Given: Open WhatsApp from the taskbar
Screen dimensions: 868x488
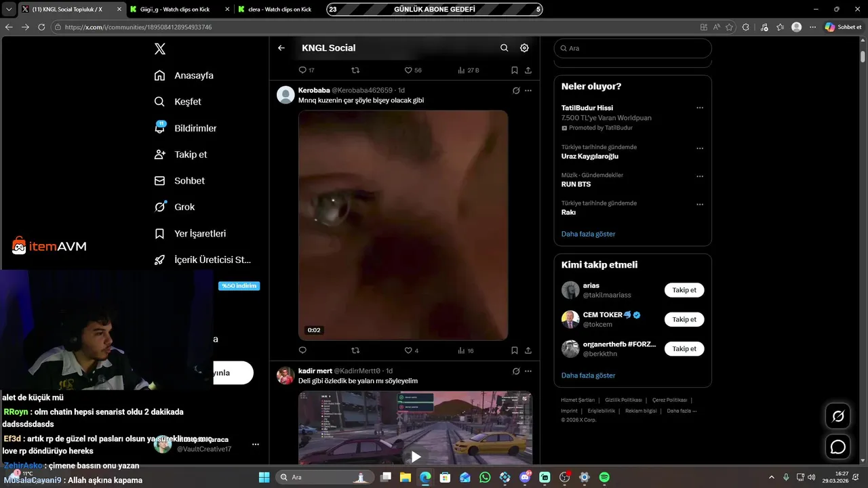Looking at the screenshot, I should point(485,477).
